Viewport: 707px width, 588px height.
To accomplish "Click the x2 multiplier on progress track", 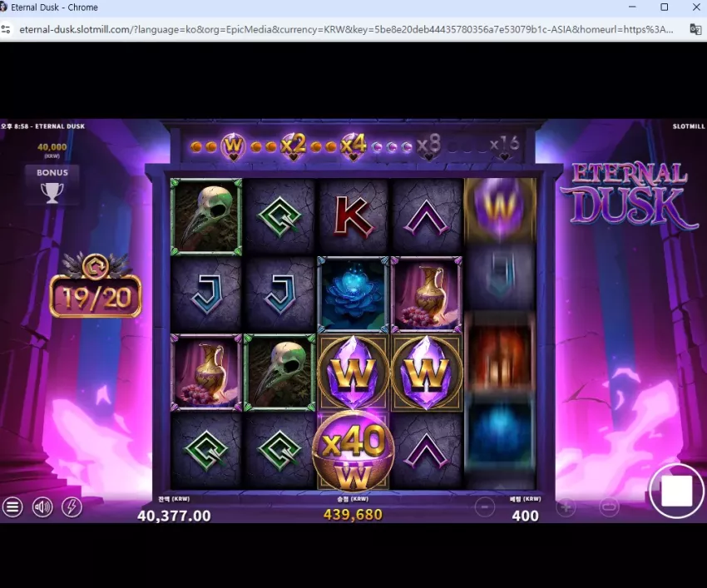I will click(x=294, y=146).
